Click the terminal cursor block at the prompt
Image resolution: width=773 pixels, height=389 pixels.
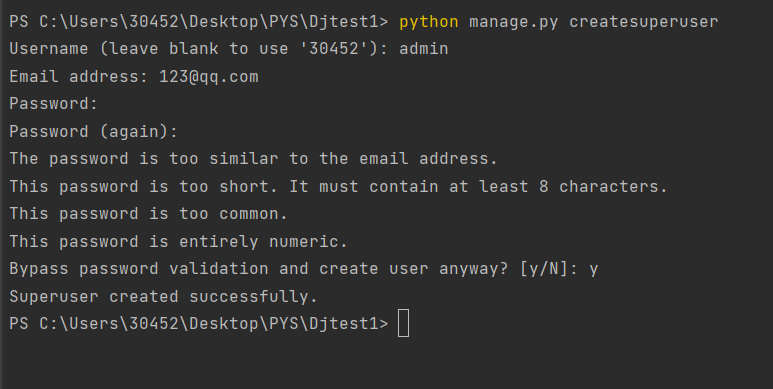tap(403, 323)
